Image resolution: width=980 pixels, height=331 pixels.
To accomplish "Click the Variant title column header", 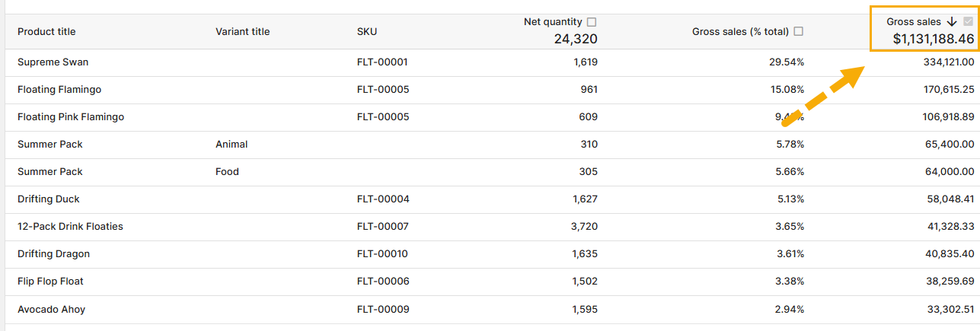I will click(242, 31).
